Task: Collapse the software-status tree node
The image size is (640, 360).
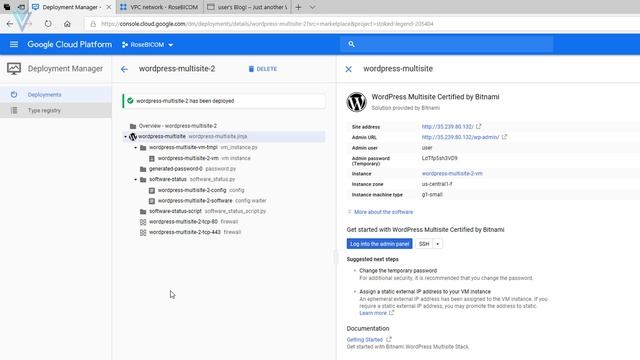Action: pyautogui.click(x=136, y=180)
